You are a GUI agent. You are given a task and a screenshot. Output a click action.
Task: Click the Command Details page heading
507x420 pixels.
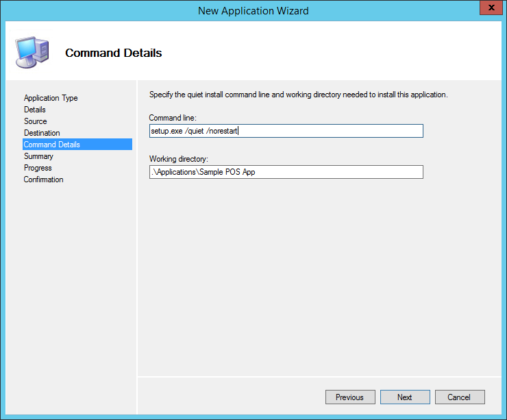click(113, 53)
